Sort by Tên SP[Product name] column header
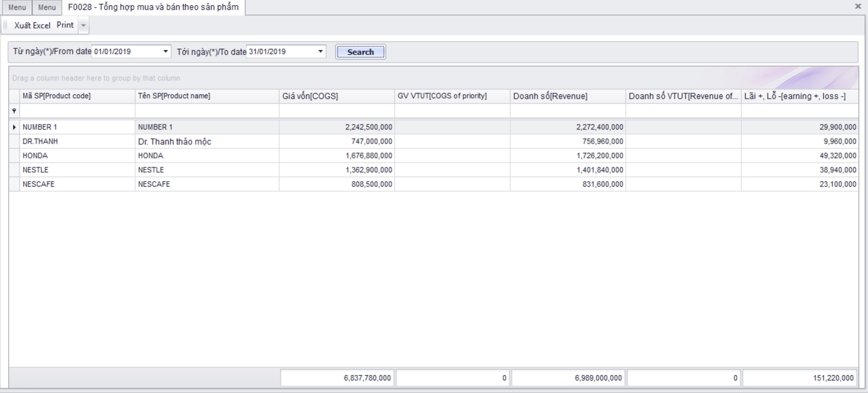This screenshot has width=868, height=393. coord(207,96)
